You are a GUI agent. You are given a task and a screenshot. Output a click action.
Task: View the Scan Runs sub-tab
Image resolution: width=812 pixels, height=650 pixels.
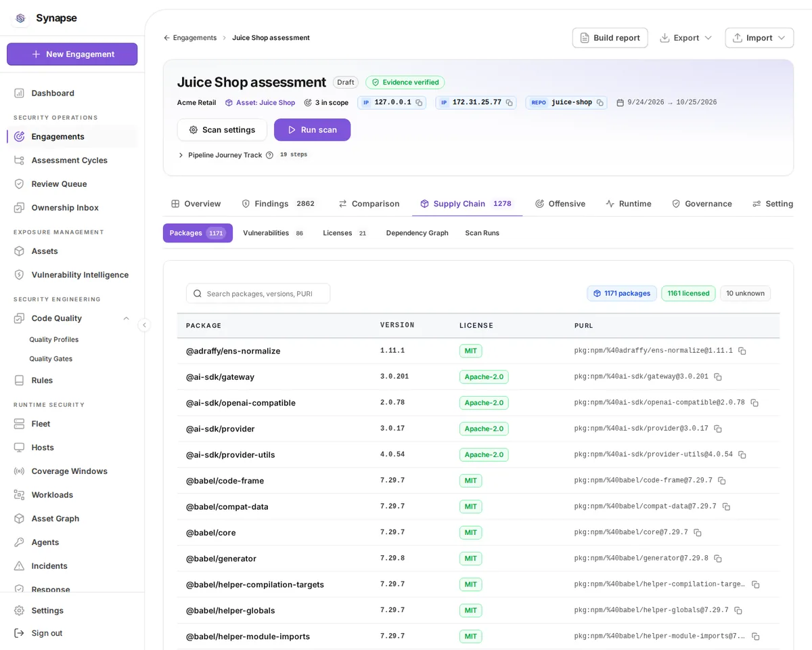pos(482,233)
